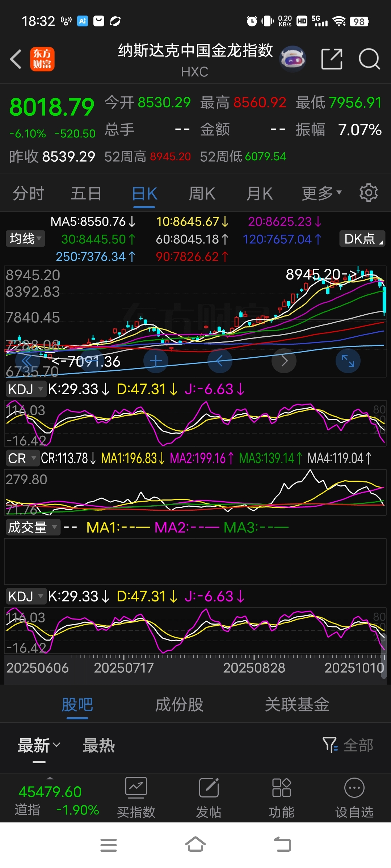Open the 东方财富 app logo

click(42, 59)
